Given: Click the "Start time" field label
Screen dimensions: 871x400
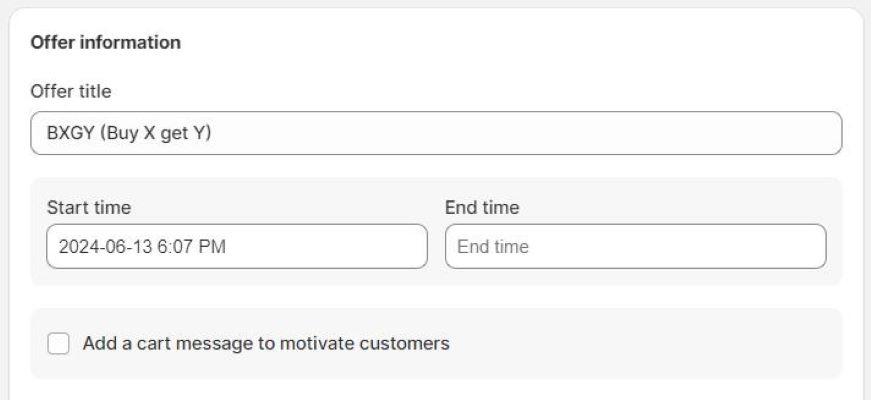Looking at the screenshot, I should point(89,208).
